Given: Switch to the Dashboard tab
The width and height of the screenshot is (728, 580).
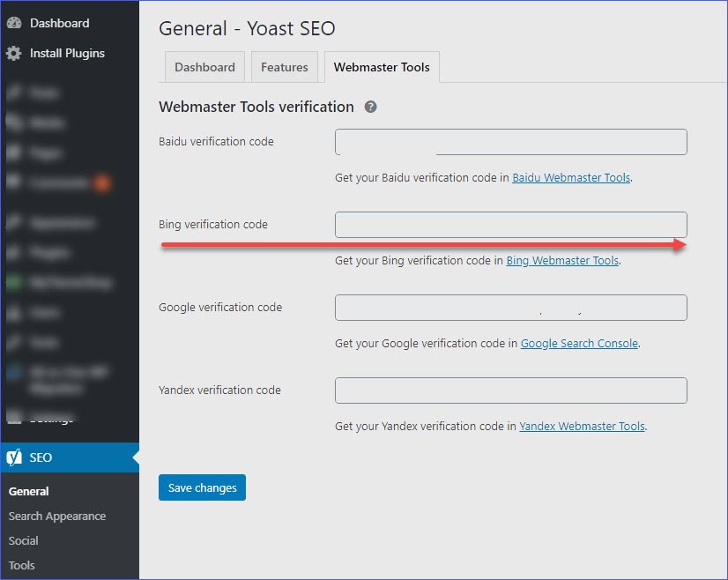Looking at the screenshot, I should pos(204,66).
